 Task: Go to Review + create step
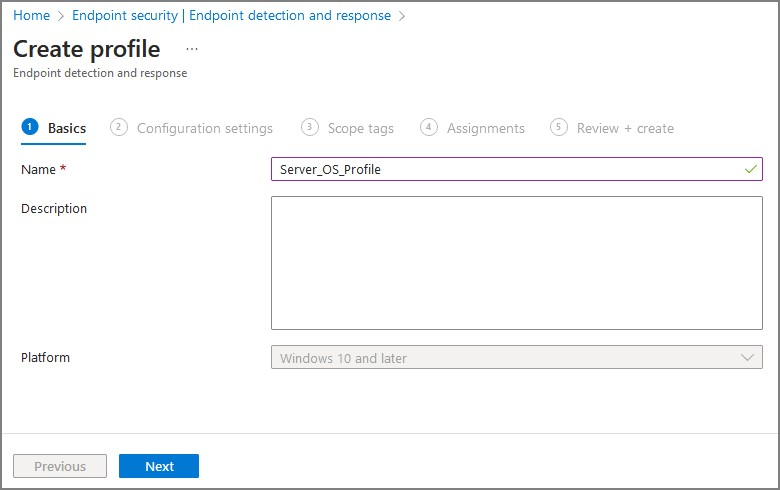pyautogui.click(x=612, y=128)
